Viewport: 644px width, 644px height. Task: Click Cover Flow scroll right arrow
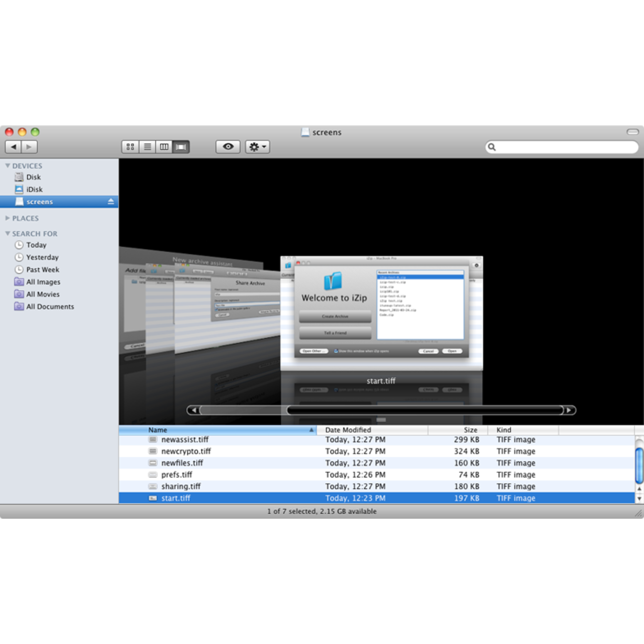pos(570,410)
